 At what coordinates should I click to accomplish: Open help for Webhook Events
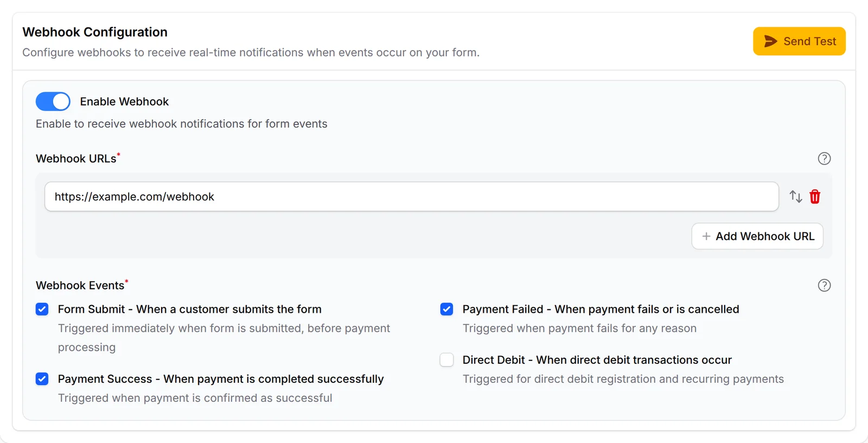tap(824, 286)
